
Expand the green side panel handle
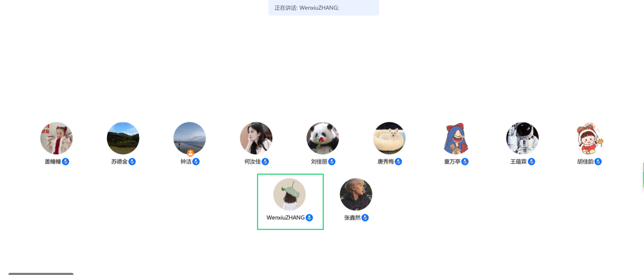pyautogui.click(x=643, y=175)
